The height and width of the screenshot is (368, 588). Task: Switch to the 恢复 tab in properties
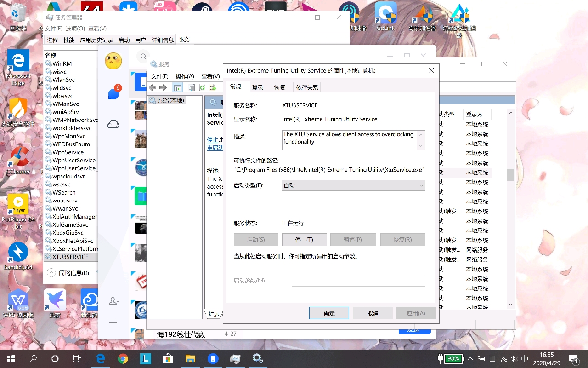280,87
